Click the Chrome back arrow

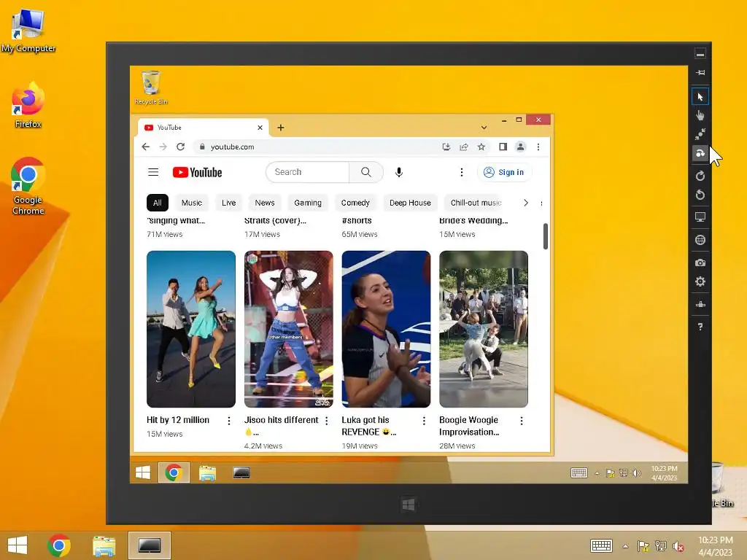point(146,147)
